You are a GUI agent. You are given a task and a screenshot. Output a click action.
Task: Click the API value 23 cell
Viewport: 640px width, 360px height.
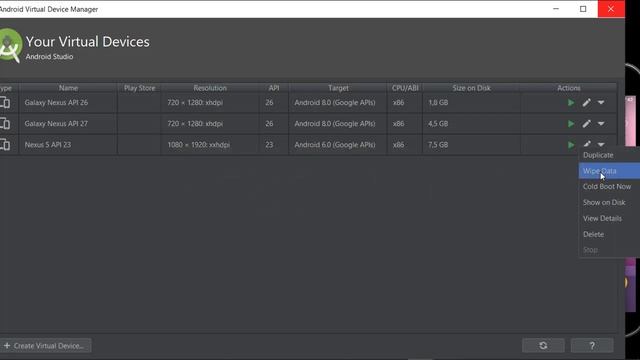pos(274,144)
